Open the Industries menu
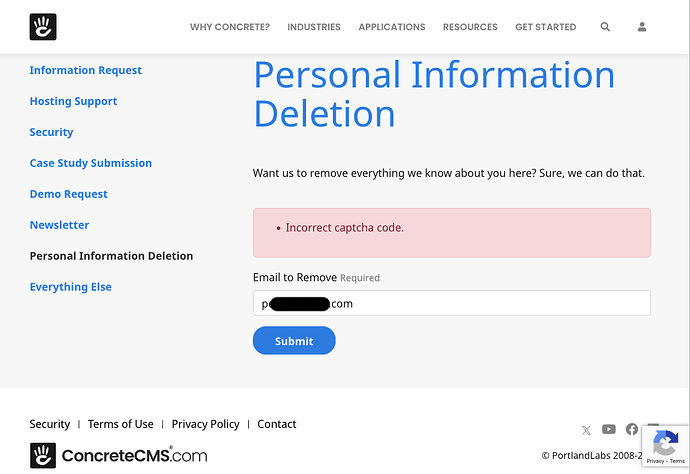This screenshot has height=474, width=690. click(314, 27)
